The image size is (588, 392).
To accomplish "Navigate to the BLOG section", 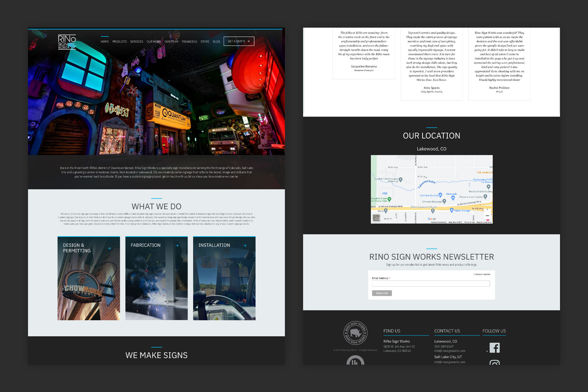I will pyautogui.click(x=216, y=41).
